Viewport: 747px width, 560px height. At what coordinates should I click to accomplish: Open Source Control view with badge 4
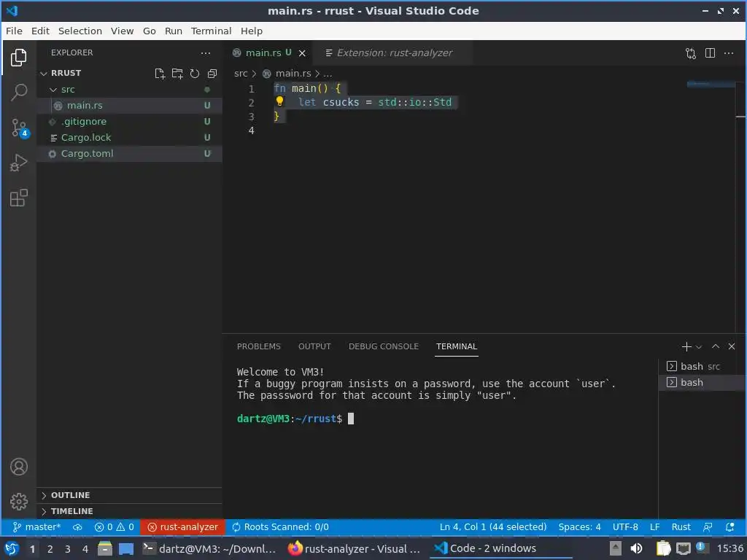tap(20, 128)
